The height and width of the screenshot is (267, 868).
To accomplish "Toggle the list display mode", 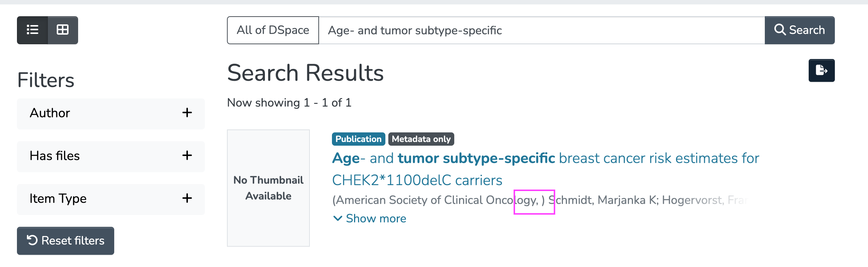I will [x=32, y=30].
